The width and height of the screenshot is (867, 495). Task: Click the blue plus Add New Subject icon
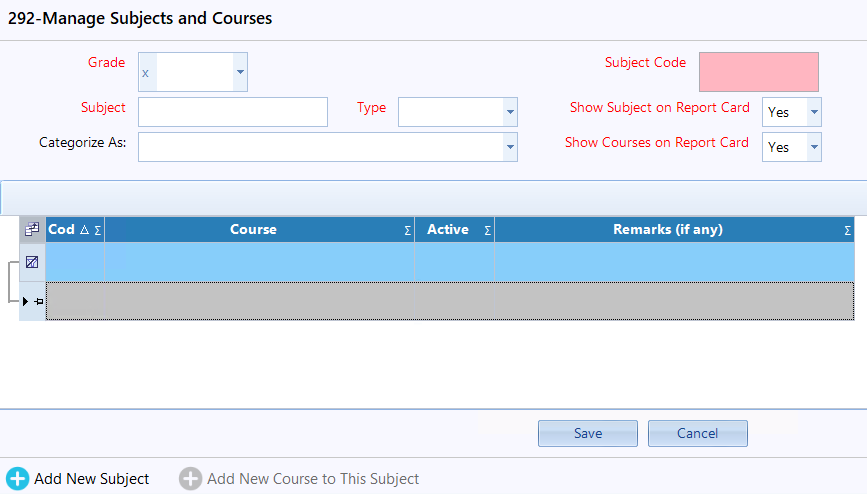pyautogui.click(x=17, y=479)
